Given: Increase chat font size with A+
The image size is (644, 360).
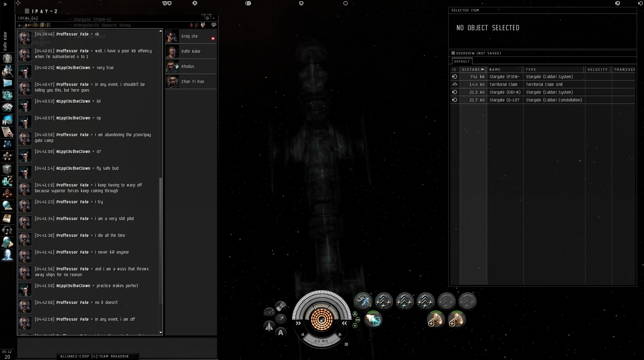Looking at the screenshot, I should tap(27, 25).
